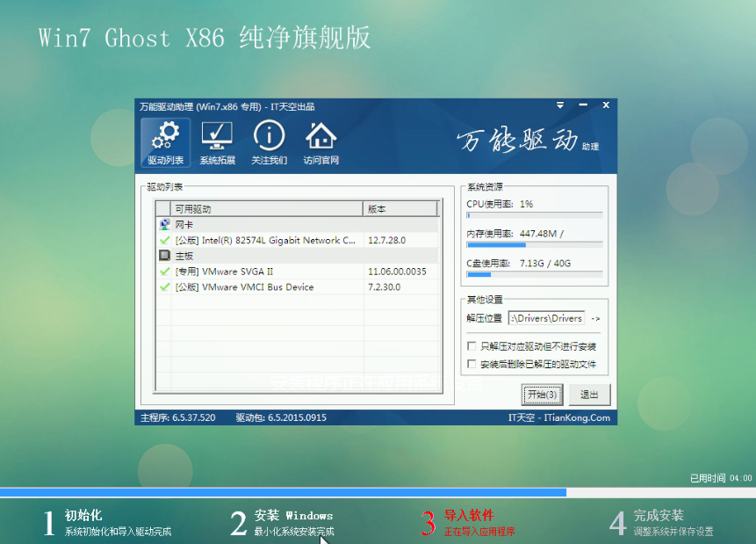Screen dimensions: 756x544
Task: Browse extract location with the -> button
Action: pyautogui.click(x=595, y=319)
